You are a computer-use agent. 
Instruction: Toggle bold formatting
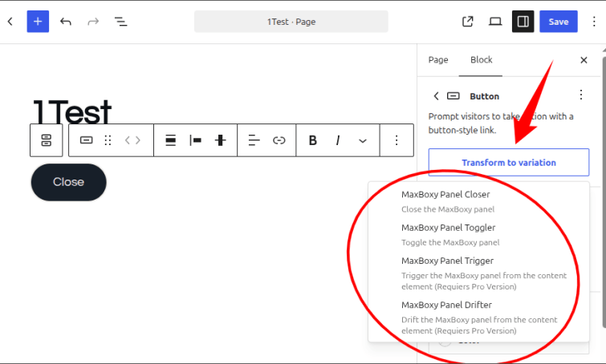[x=313, y=140]
